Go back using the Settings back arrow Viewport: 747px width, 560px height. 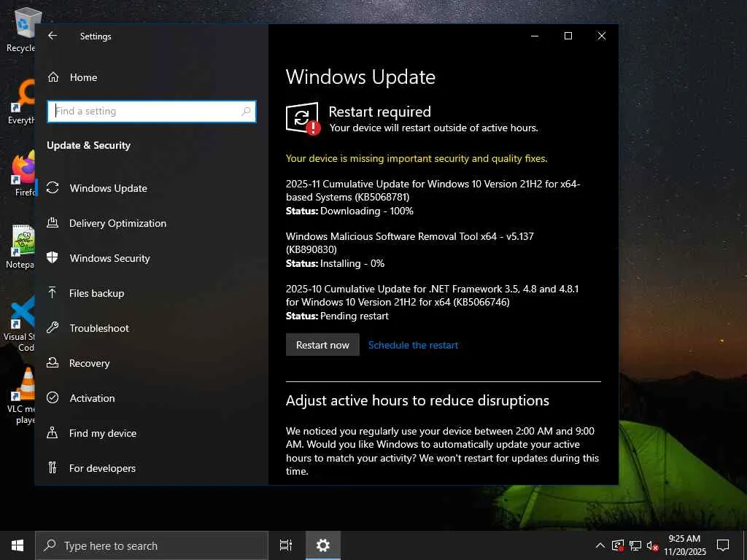pos(53,36)
